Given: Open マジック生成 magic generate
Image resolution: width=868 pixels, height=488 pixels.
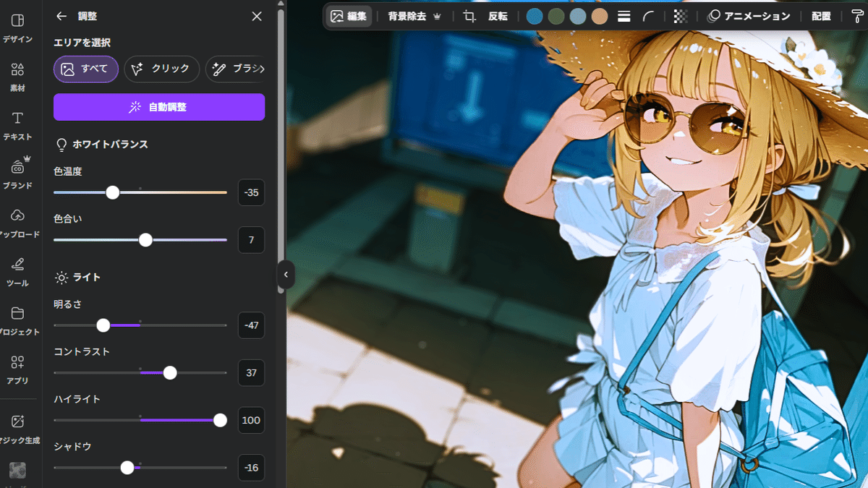Looking at the screenshot, I should (x=17, y=429).
